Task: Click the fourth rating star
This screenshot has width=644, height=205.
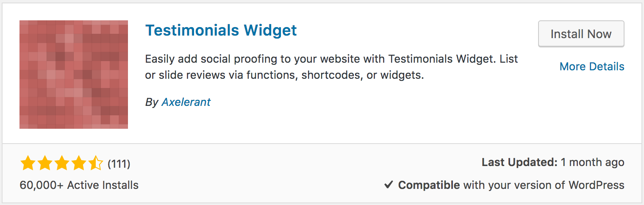Action: point(78,163)
